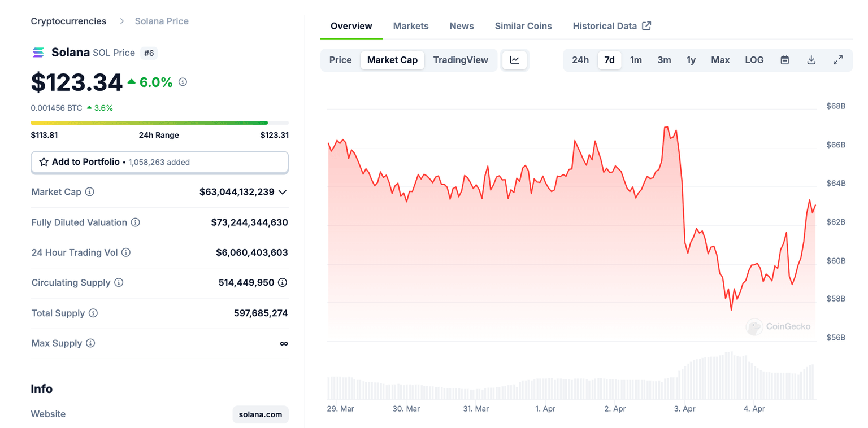Click the Cryptocurrencies breadcrumb
Image resolution: width=868 pixels, height=428 pixels.
pyautogui.click(x=68, y=21)
